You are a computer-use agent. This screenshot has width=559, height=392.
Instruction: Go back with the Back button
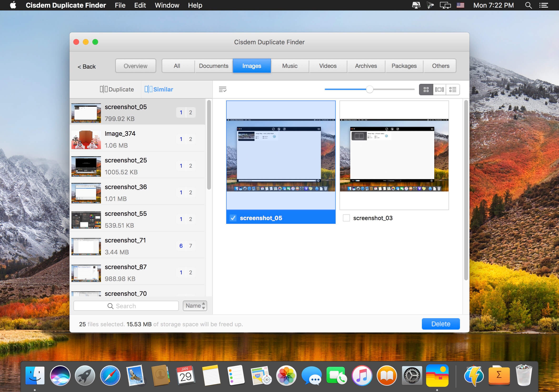86,67
